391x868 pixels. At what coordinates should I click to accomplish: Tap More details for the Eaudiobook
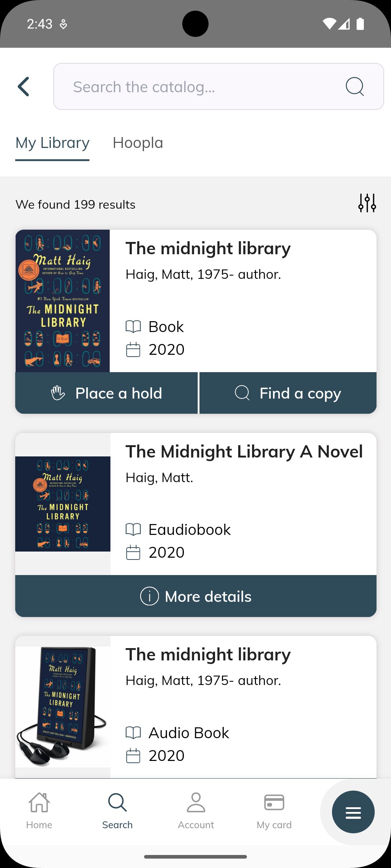click(196, 596)
